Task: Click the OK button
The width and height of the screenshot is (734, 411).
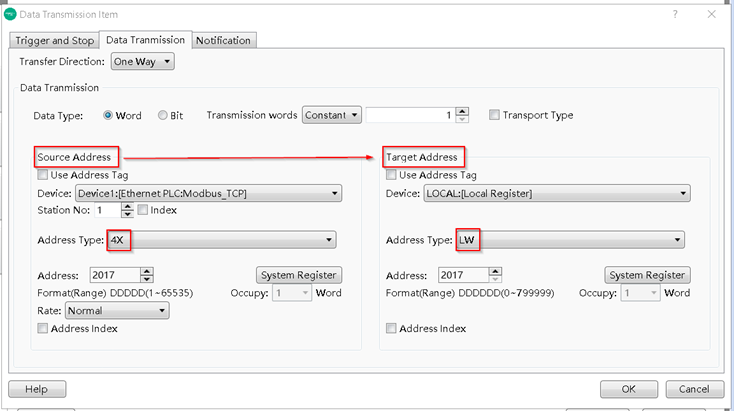Action: (x=628, y=389)
